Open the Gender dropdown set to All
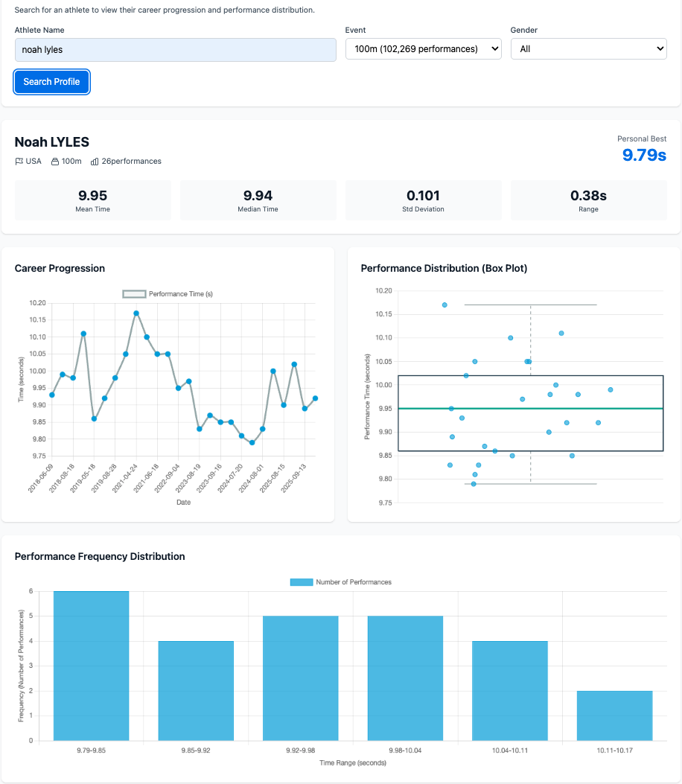Viewport: 682px width, 784px height. [x=588, y=49]
